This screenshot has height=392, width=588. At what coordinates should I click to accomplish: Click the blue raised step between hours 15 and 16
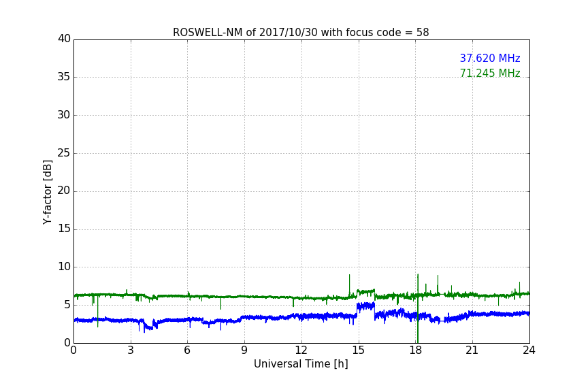(x=365, y=306)
